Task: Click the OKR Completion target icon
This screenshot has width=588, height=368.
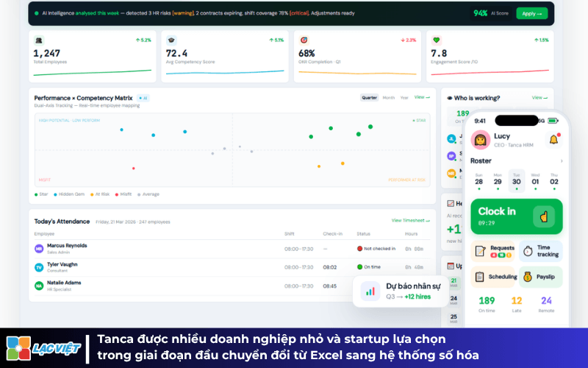Action: tap(304, 40)
